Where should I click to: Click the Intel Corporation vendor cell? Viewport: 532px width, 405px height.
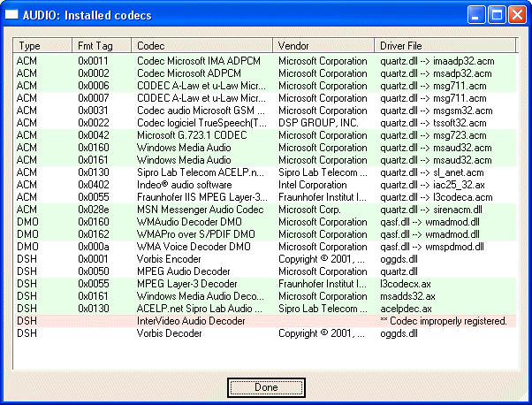coord(313,185)
